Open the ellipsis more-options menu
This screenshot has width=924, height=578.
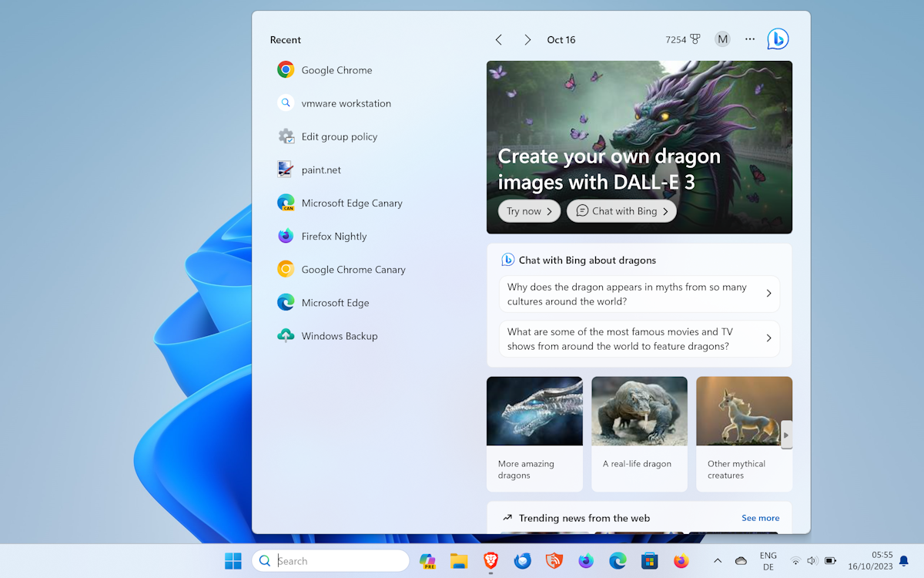[x=749, y=39]
